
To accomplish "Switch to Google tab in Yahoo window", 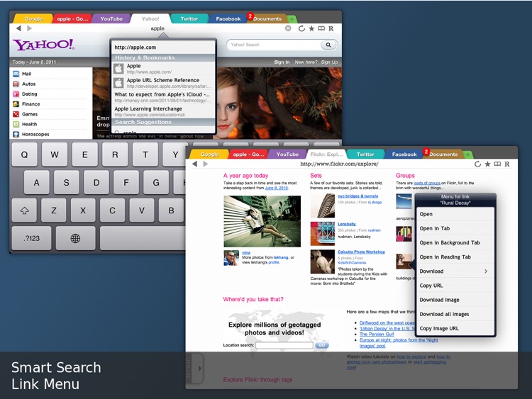I will [x=33, y=19].
